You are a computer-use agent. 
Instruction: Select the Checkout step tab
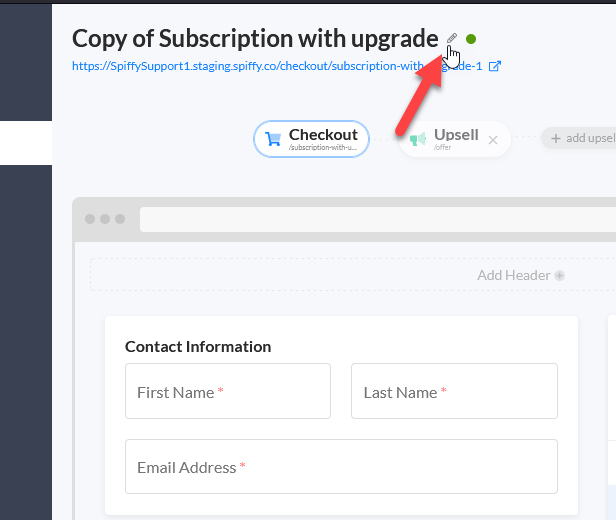[311, 139]
